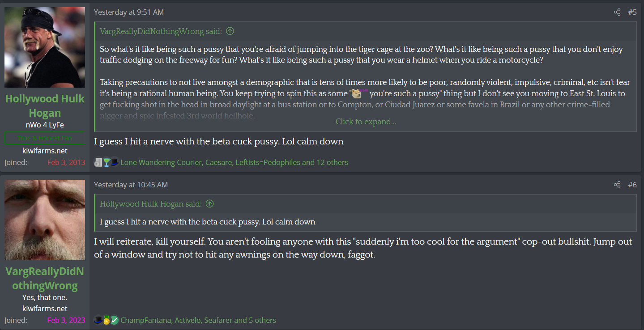Click the True & Honest Fan badge
Viewport: 644px width, 330px height.
pyautogui.click(x=45, y=138)
